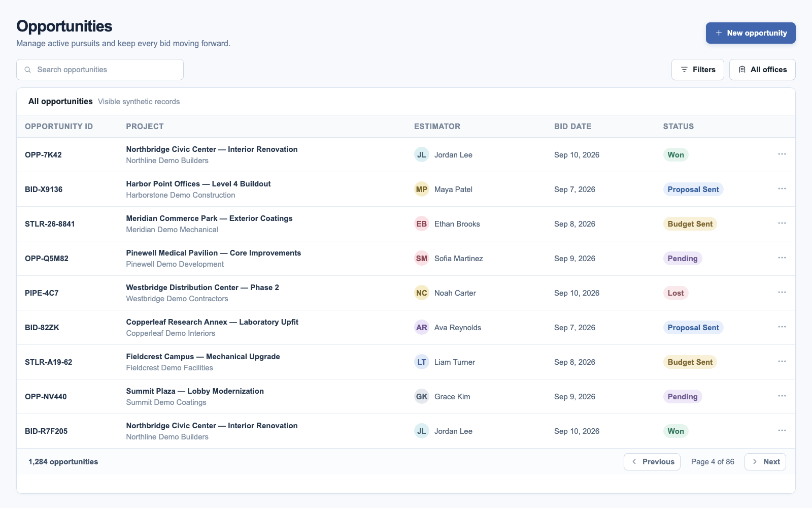Click Proposal Sent badge for BID-X9136

coord(693,189)
